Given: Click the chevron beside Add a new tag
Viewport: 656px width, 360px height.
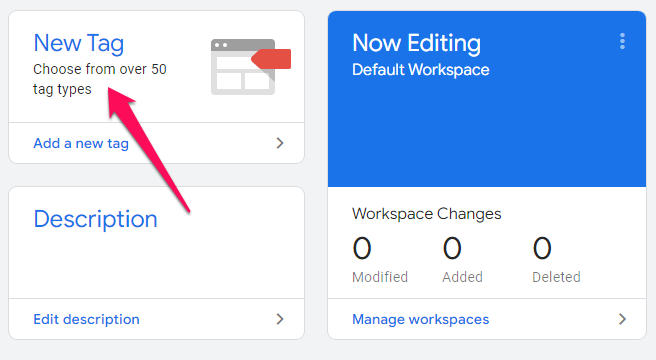Looking at the screenshot, I should 280,143.
